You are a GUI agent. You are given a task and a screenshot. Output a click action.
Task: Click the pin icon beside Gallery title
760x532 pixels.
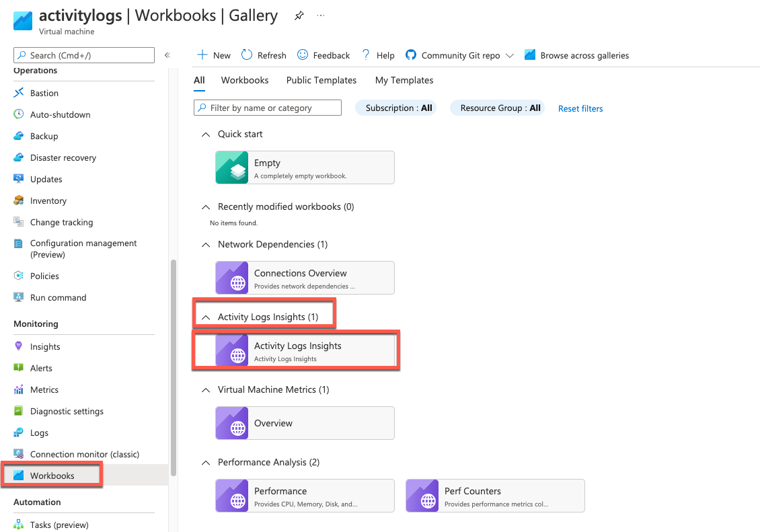(299, 16)
